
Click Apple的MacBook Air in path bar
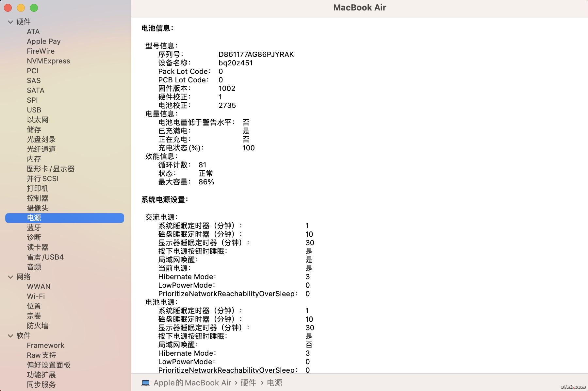tap(192, 383)
